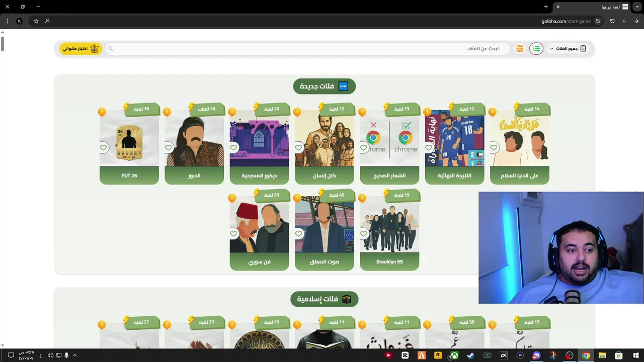Select the Brooklyn 99 category label
This screenshot has width=644, height=362.
389,262
